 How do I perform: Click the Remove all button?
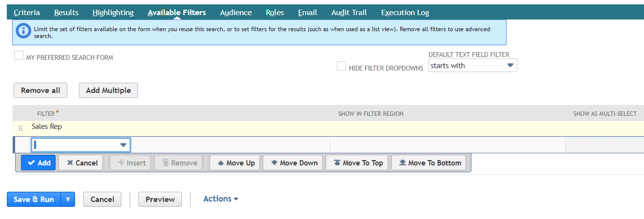[x=40, y=91]
